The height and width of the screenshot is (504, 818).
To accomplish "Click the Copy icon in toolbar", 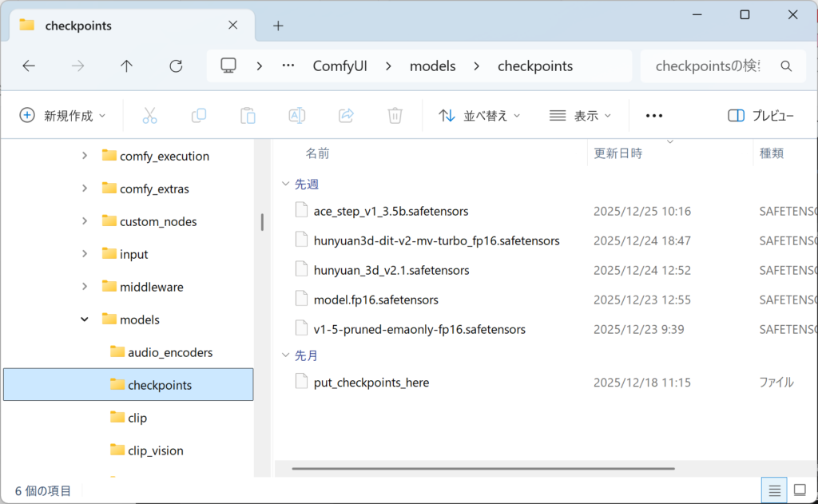I will click(199, 116).
